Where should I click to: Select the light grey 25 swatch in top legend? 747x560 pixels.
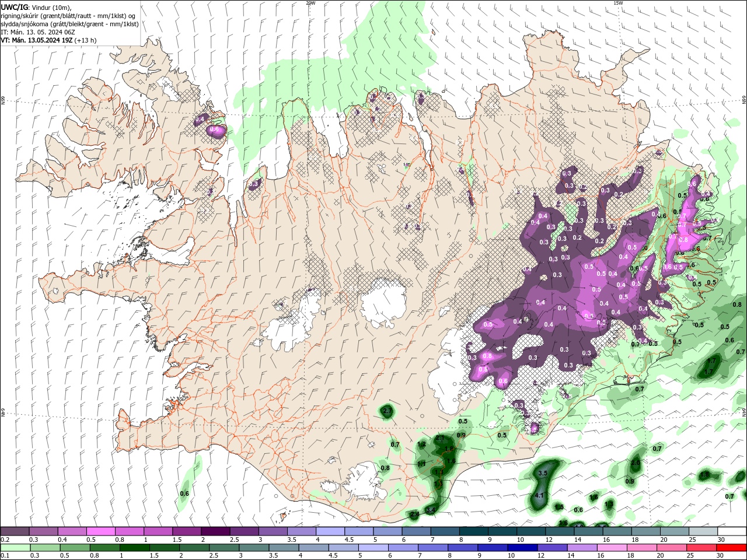click(x=704, y=531)
